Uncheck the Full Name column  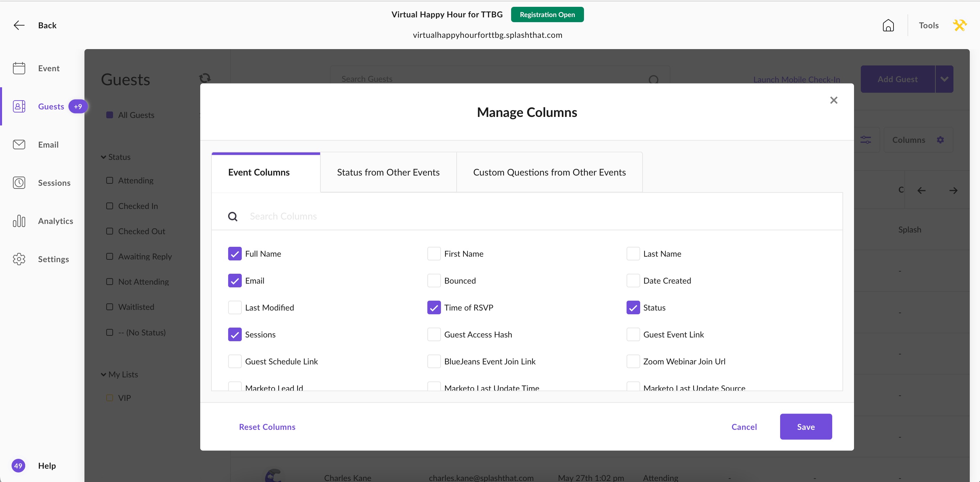point(235,254)
